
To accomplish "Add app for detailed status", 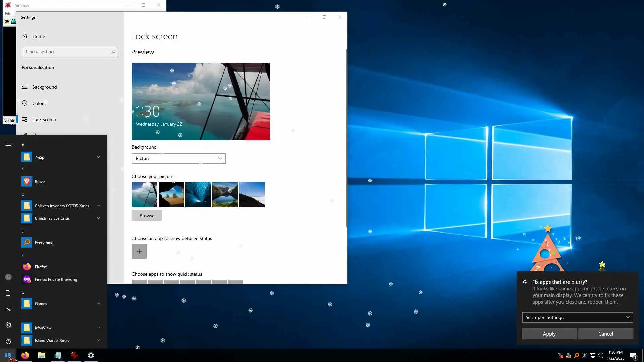I will click(139, 251).
